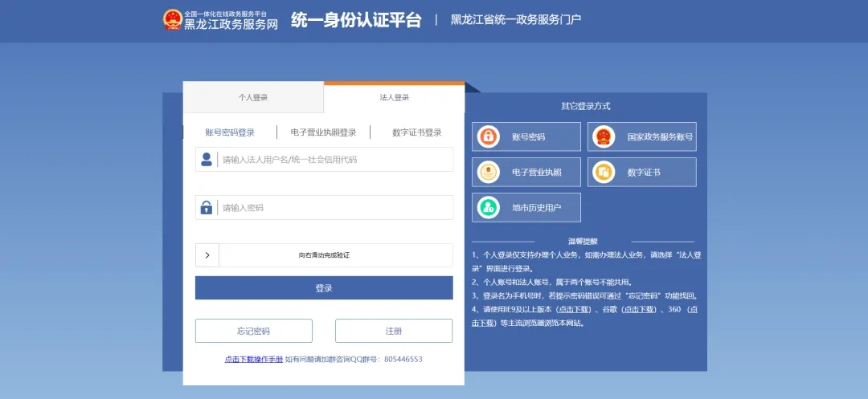Click the 电子营业执照 orange icon
The height and width of the screenshot is (399, 868).
488,172
